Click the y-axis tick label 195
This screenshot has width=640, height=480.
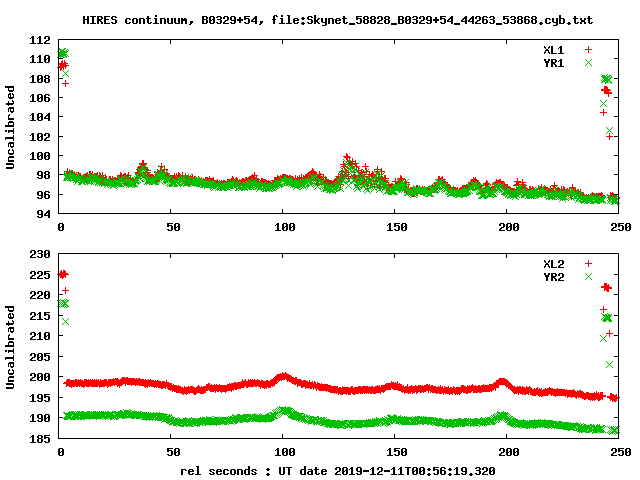40,398
